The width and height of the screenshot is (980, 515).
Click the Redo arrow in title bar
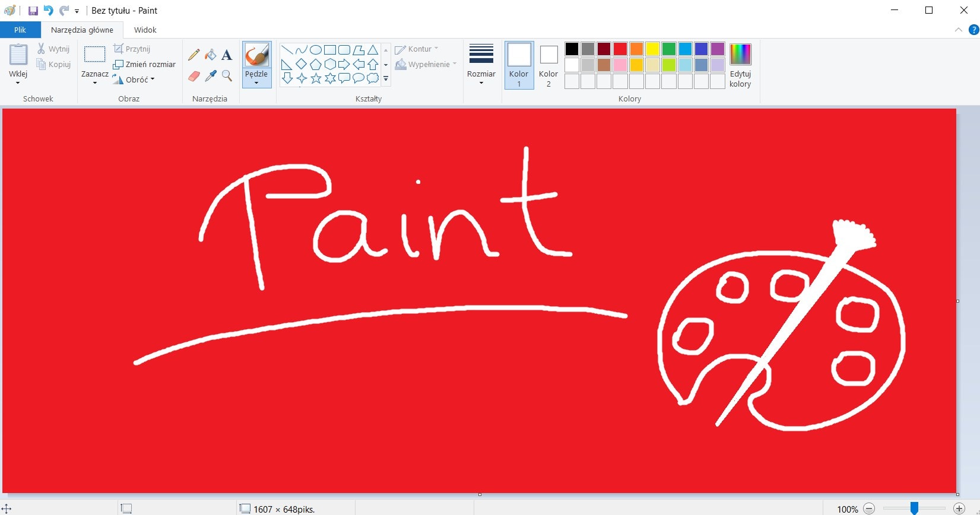[x=64, y=11]
